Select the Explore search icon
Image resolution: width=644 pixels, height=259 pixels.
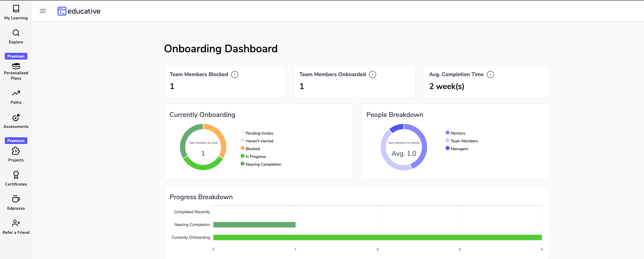pyautogui.click(x=16, y=36)
